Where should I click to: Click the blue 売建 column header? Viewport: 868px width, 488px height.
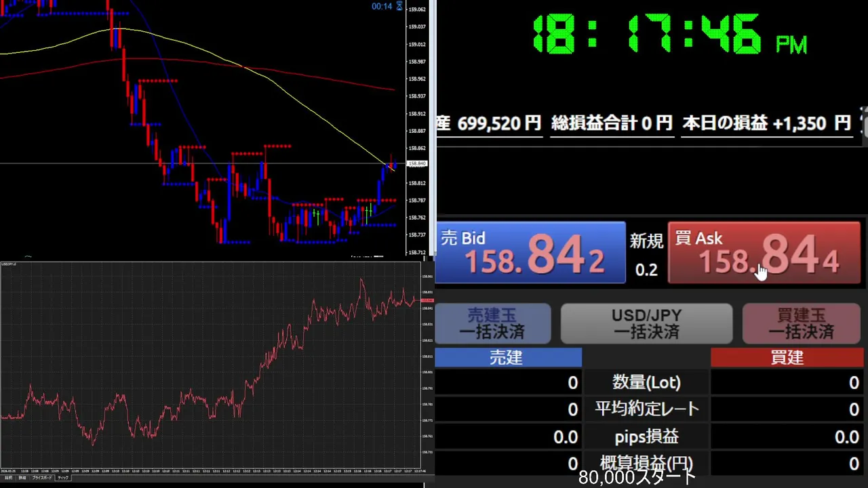point(508,358)
